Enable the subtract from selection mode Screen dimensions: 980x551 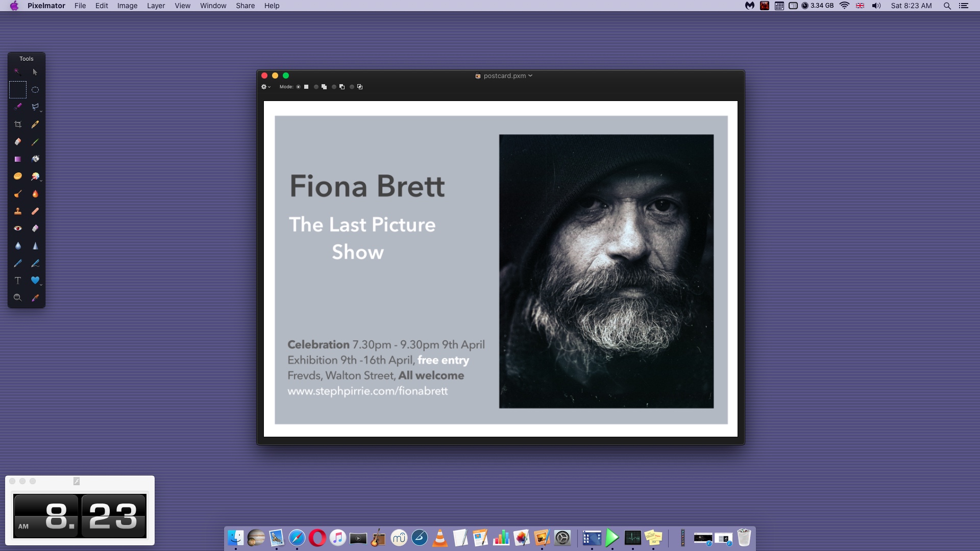(334, 87)
